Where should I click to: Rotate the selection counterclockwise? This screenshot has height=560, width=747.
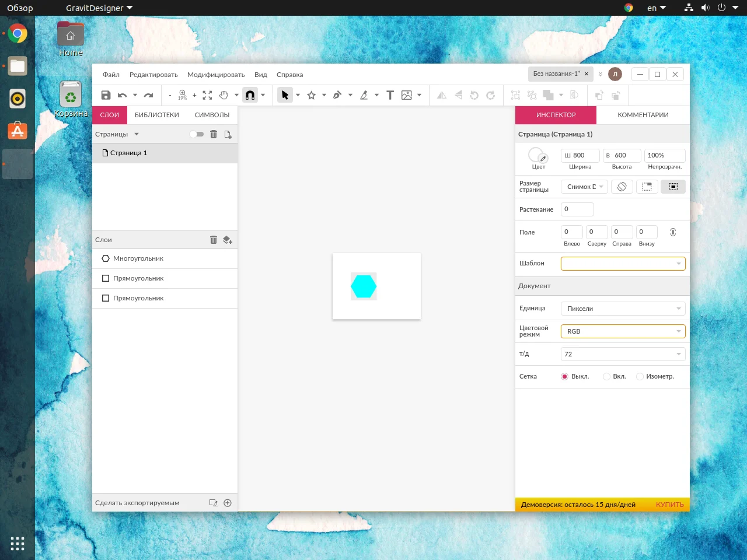point(474,95)
